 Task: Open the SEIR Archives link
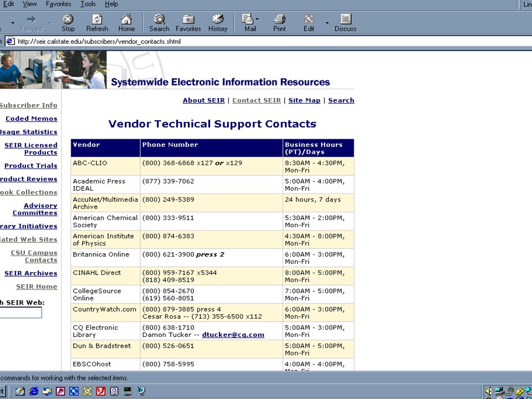pyautogui.click(x=31, y=273)
